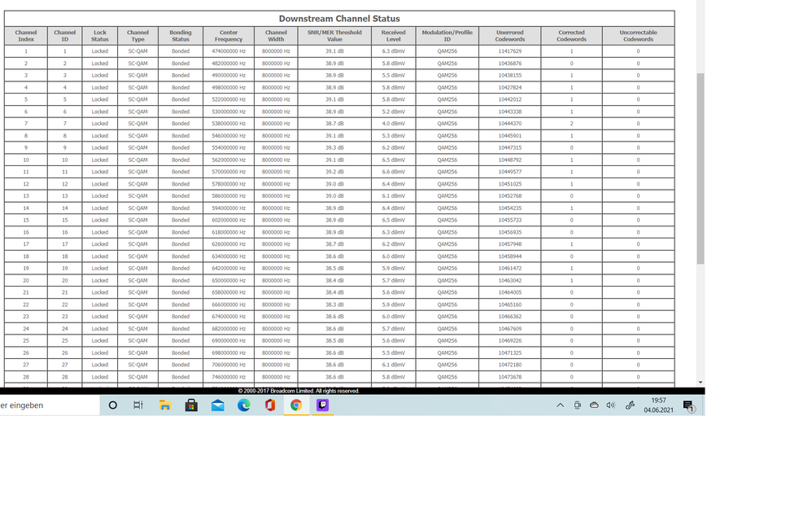Click unerrored codewords value 11417629
The height and width of the screenshot is (508, 812).
pyautogui.click(x=510, y=51)
